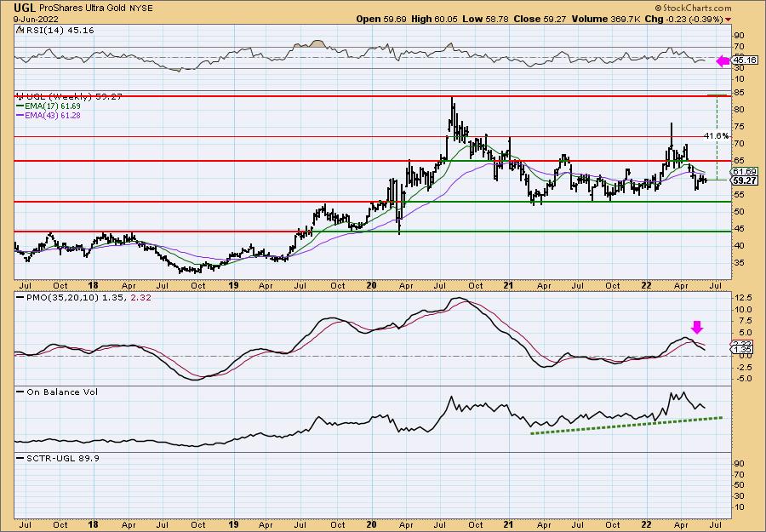Viewport: 766px width, 532px height.
Task: Click the purple EMA(43) legend line marker
Action: [20, 116]
